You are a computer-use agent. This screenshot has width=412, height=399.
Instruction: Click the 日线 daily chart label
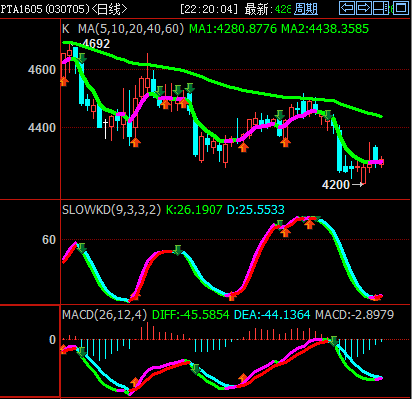(109, 9)
